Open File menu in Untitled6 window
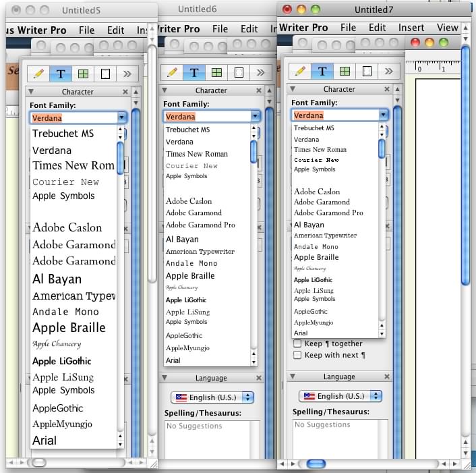Screen dimensions: 476x473 pyautogui.click(x=220, y=29)
